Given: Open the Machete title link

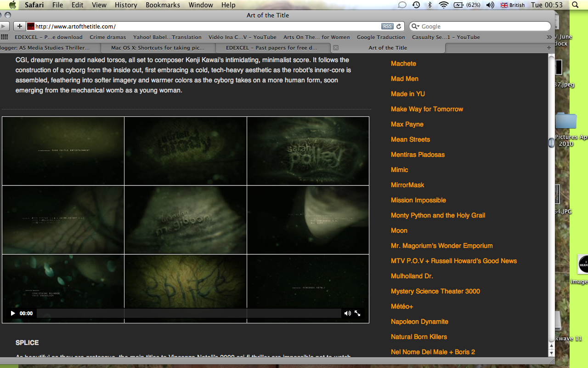Looking at the screenshot, I should click(x=403, y=63).
